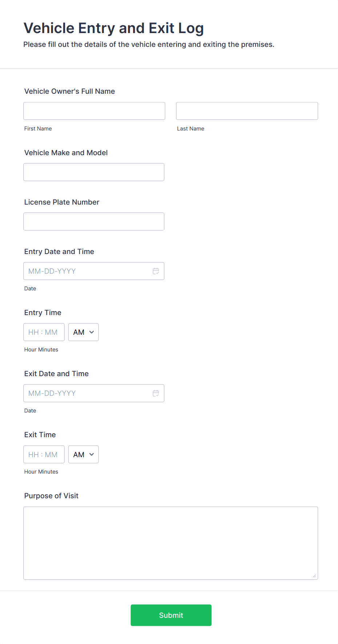Focus the First Name input field
This screenshot has width=338, height=644.
[x=94, y=111]
